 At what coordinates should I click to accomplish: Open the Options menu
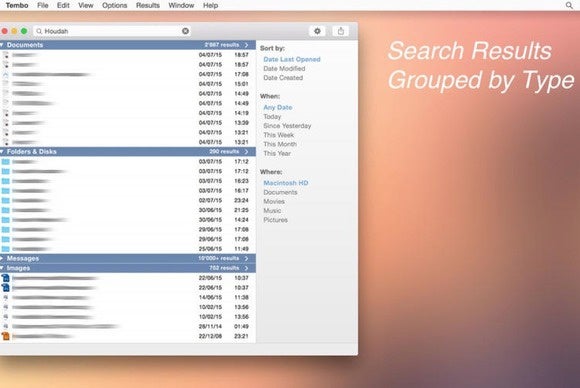pyautogui.click(x=114, y=5)
